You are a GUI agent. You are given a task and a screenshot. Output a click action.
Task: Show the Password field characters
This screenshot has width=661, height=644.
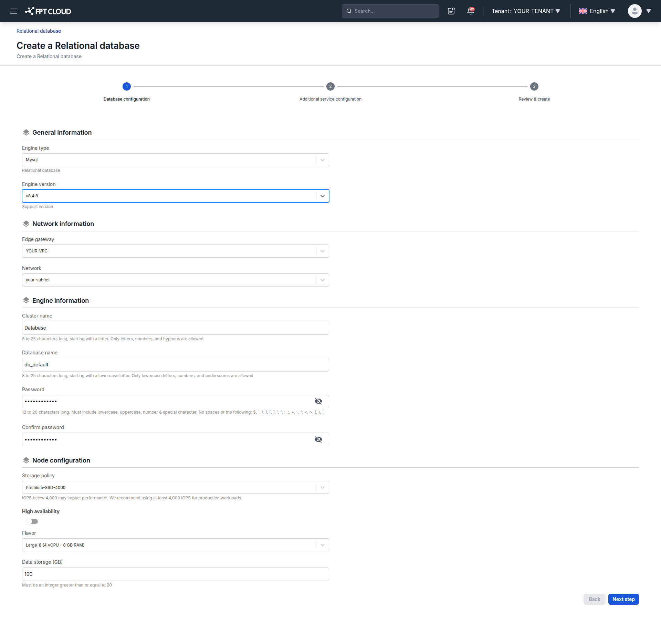coord(318,401)
